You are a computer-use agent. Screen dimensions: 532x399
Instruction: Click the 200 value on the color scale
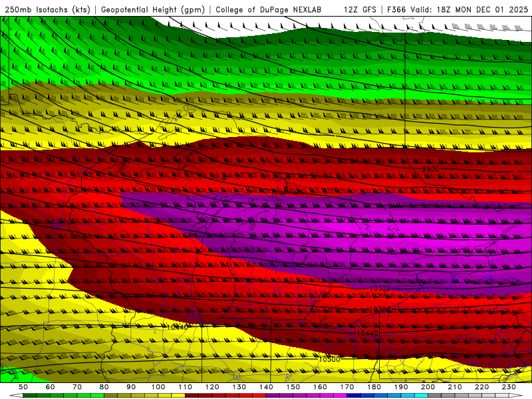428,387
